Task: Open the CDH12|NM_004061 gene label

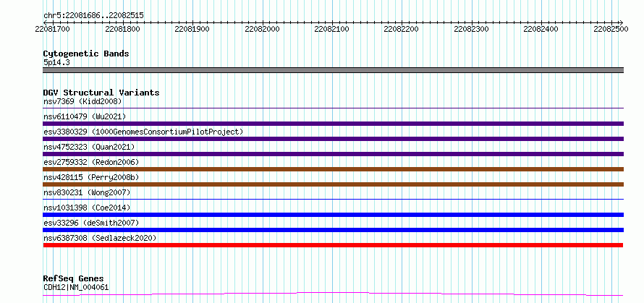Action: [76, 287]
